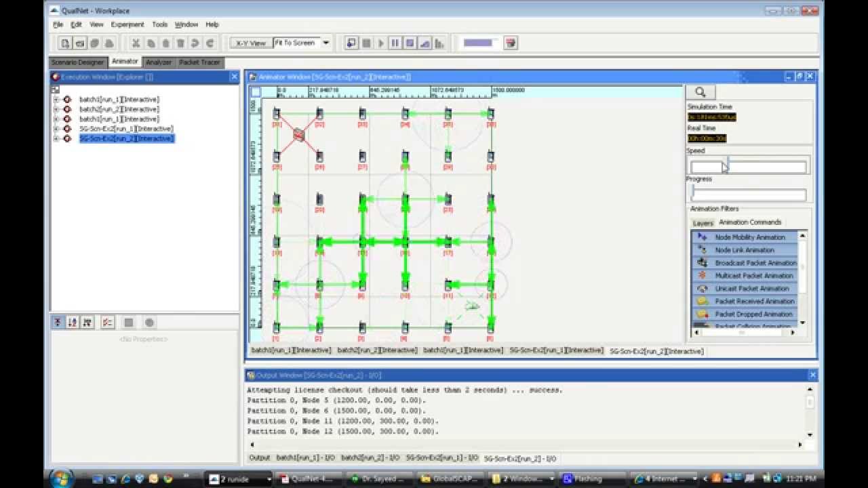868x488 pixels.
Task: Click the red record animation icon
Action: (x=511, y=43)
